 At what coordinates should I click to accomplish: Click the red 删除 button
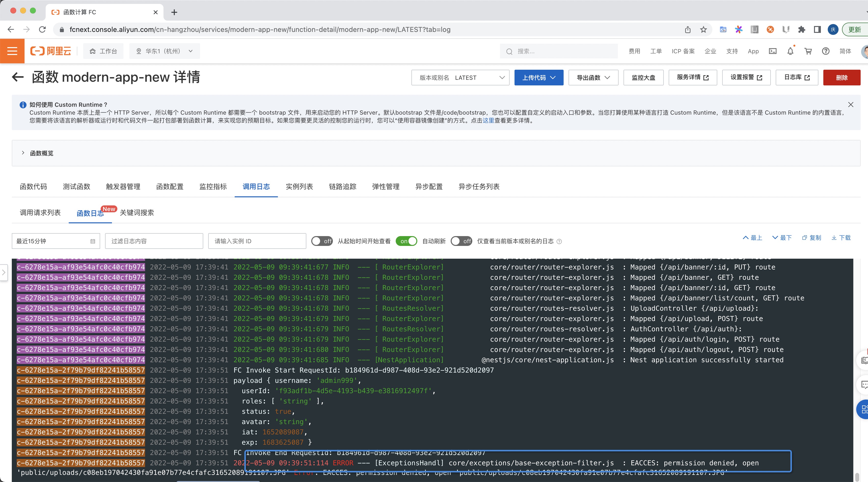point(841,78)
